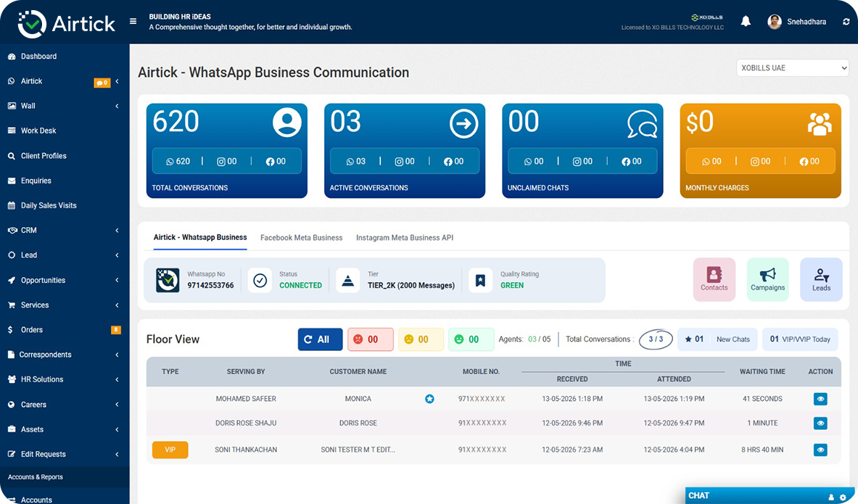
Task: Click the chat bubbles icon on Unclaimed Chats card
Action: coord(642,124)
